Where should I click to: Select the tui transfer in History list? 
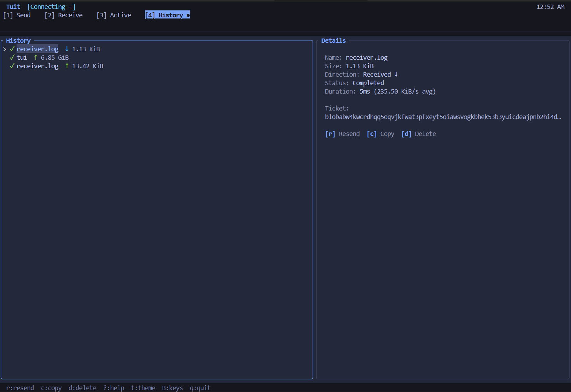tap(22, 57)
